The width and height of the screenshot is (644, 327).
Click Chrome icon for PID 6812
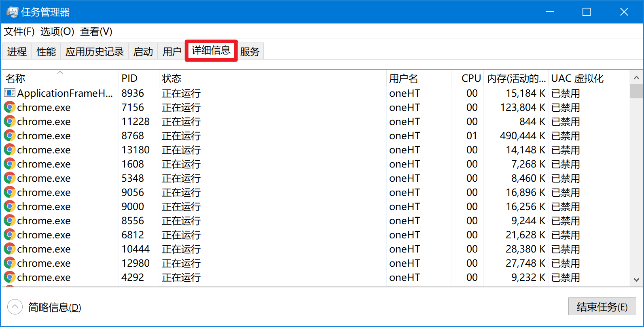pos(10,235)
